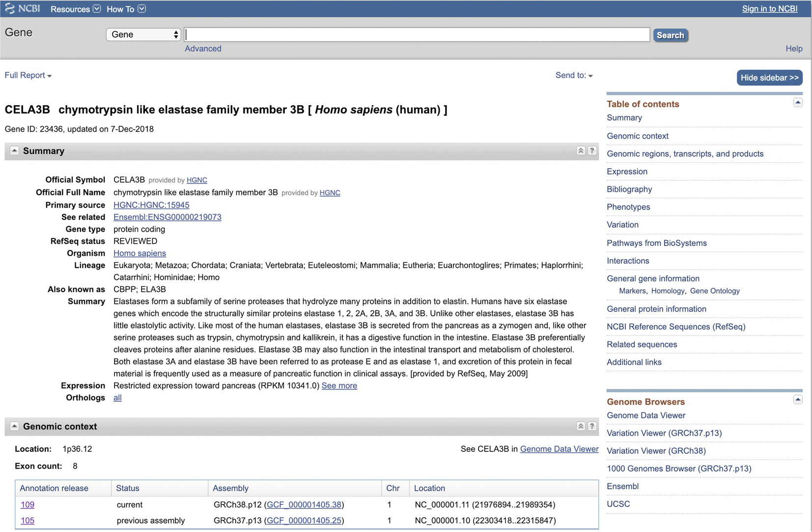This screenshot has width=812, height=532.
Task: Open the Gene Ontology sub-link
Action: coord(715,291)
